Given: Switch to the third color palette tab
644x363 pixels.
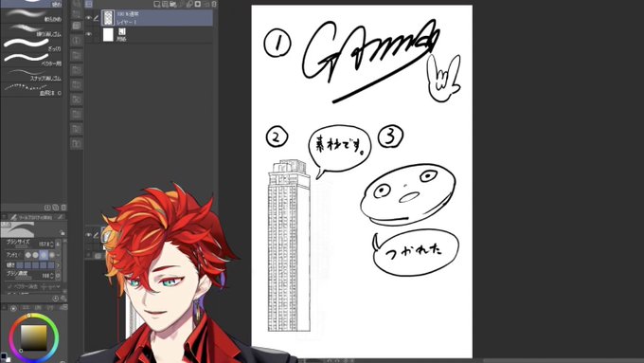Looking at the screenshot, I should coord(37,308).
